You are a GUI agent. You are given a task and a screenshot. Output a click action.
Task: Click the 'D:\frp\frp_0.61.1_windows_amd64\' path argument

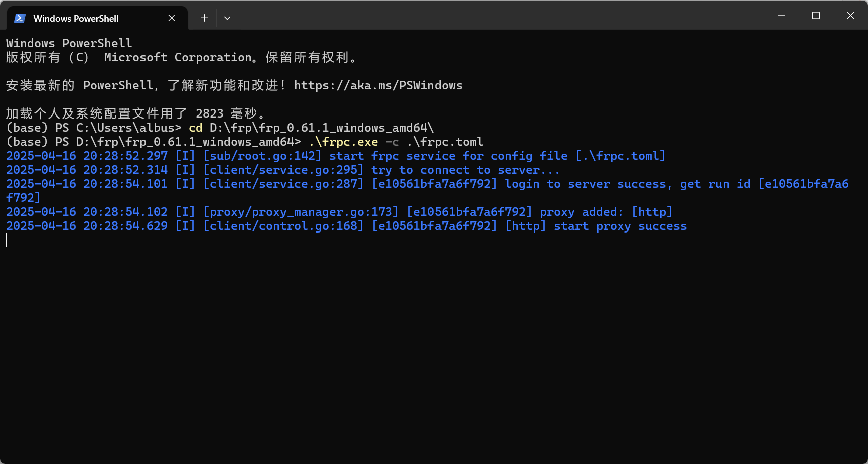click(x=322, y=128)
